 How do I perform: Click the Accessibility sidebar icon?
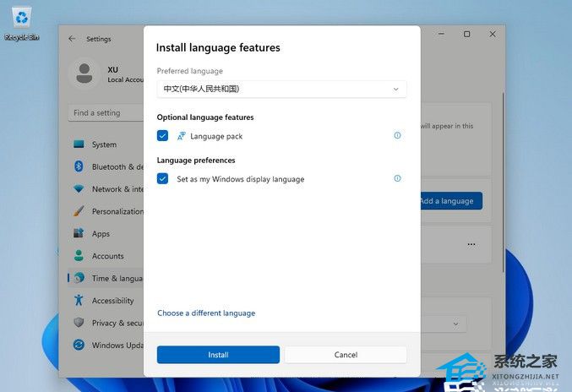click(79, 301)
